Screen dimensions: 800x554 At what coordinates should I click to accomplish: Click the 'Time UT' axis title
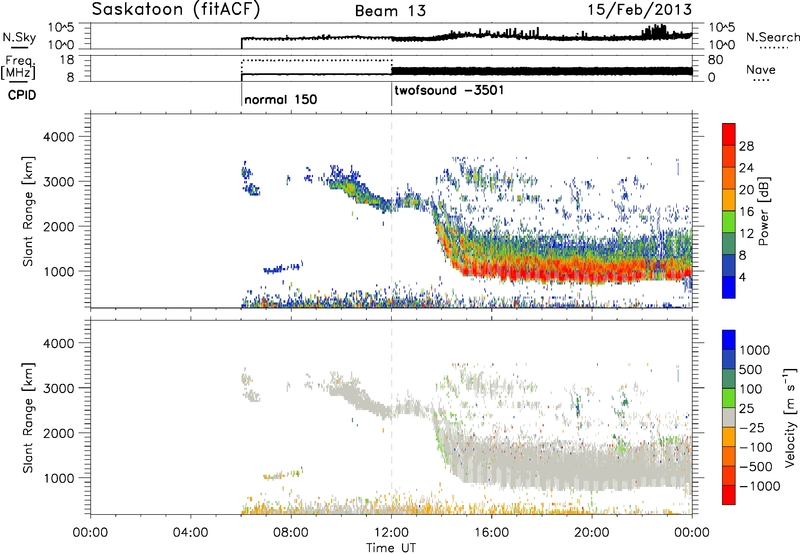point(391,548)
